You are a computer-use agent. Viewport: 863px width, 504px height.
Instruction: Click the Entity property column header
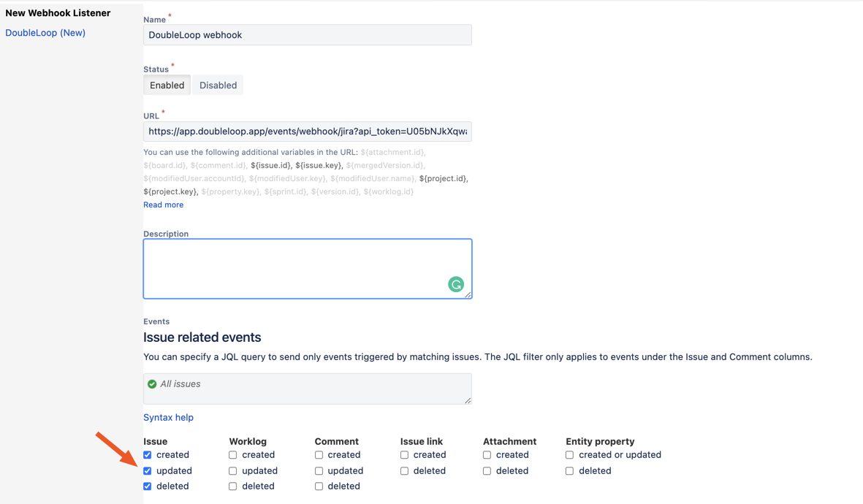pos(600,441)
